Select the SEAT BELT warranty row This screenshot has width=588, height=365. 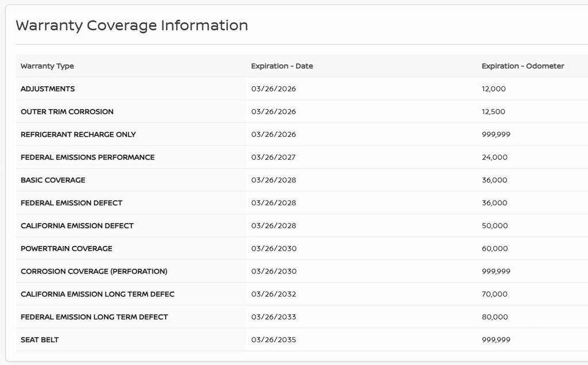40,340
